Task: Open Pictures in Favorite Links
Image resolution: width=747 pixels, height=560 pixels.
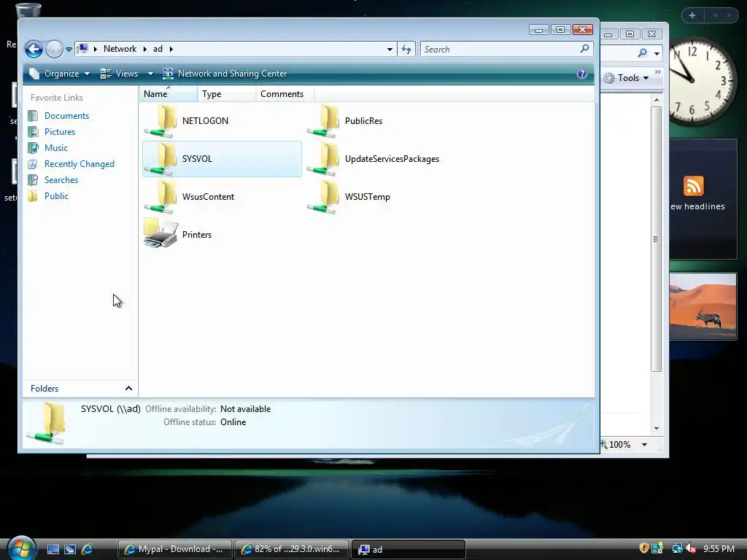Action: point(60,132)
